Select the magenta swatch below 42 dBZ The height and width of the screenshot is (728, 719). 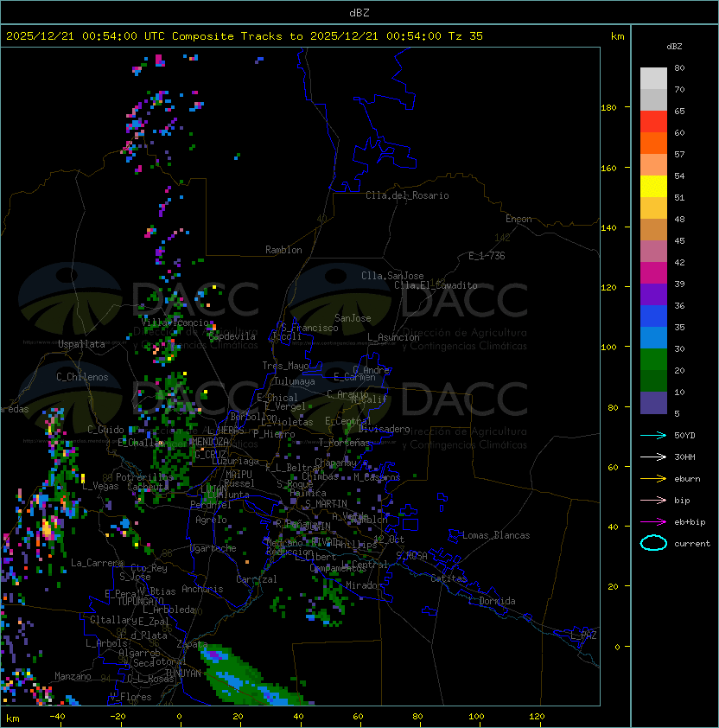pos(653,273)
